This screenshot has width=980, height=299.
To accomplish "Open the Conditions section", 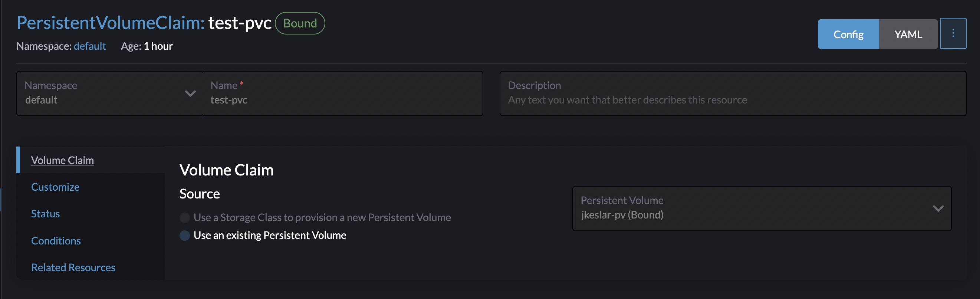I will (56, 240).
